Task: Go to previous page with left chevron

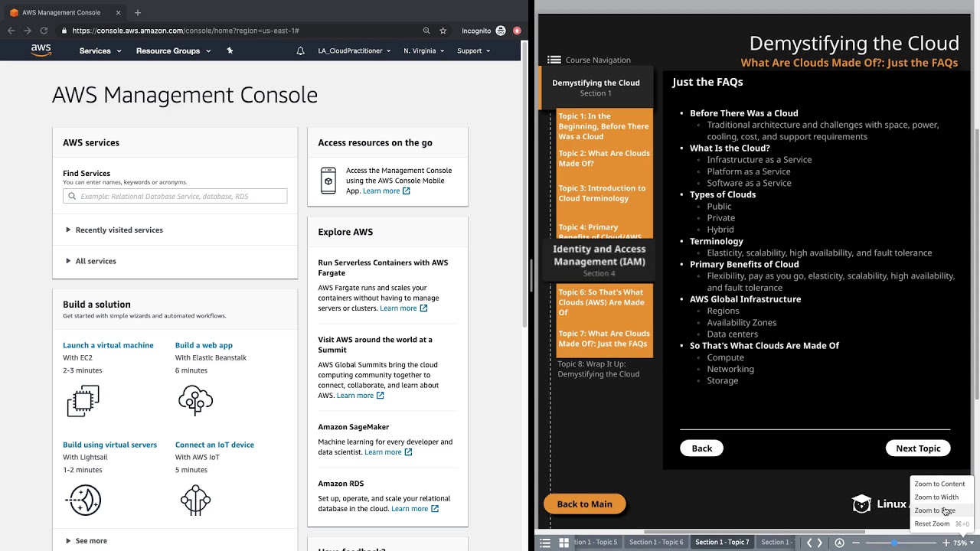Action: 809,543
